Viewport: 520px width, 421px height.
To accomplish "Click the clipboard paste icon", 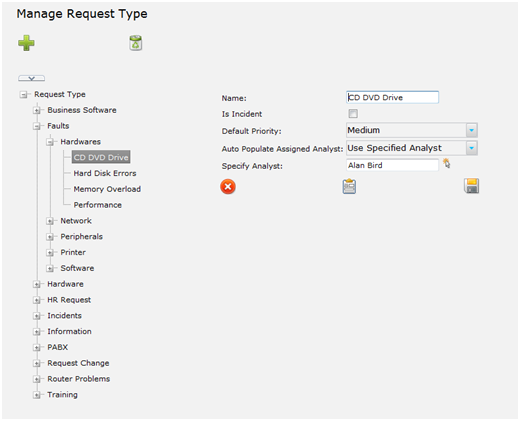I will (x=349, y=186).
